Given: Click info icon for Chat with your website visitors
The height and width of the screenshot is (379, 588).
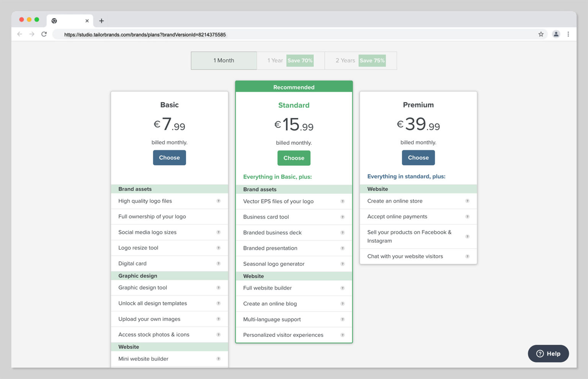Looking at the screenshot, I should [x=467, y=256].
